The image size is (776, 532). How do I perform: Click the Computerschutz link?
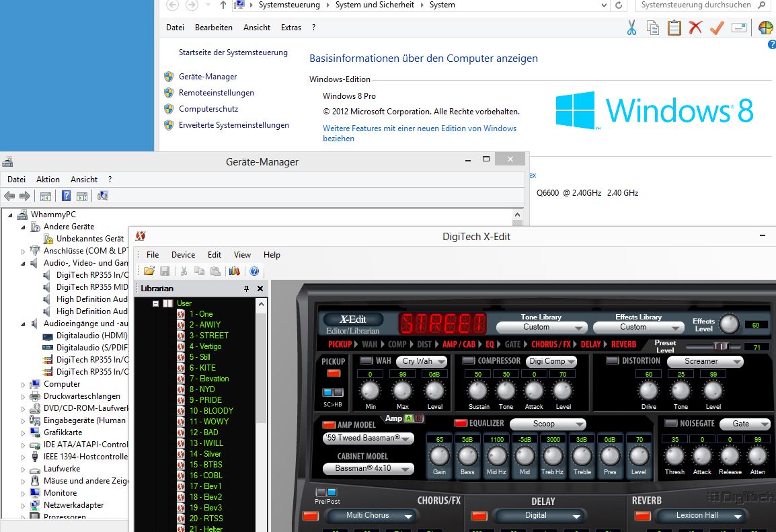coord(208,109)
